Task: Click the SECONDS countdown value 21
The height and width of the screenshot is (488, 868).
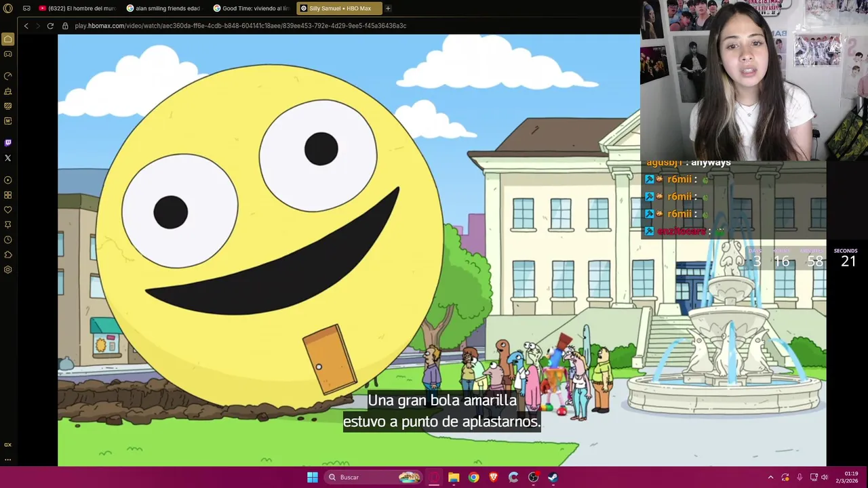Action: 848,261
